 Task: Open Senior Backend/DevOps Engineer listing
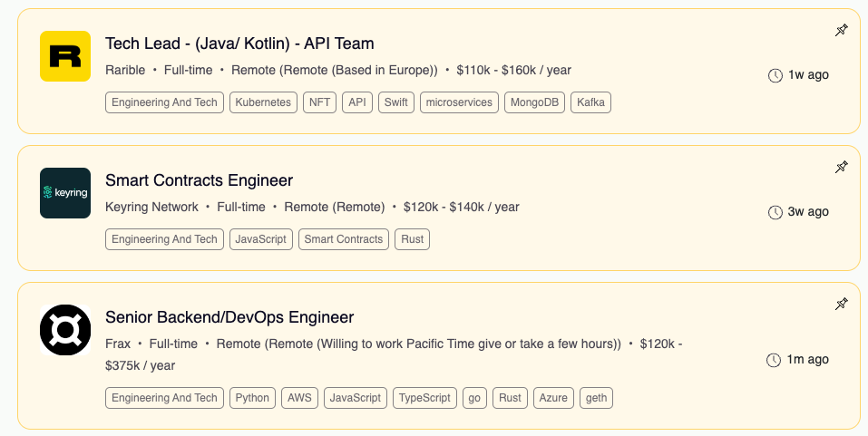[229, 317]
